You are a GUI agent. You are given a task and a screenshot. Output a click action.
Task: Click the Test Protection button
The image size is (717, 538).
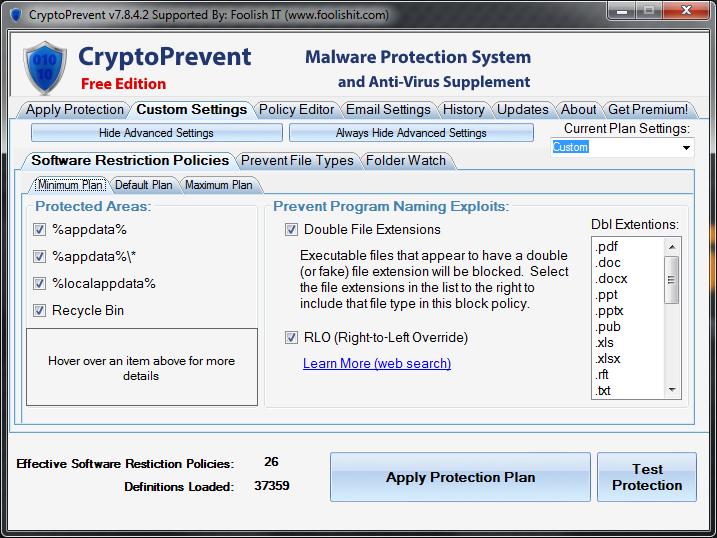(x=647, y=477)
